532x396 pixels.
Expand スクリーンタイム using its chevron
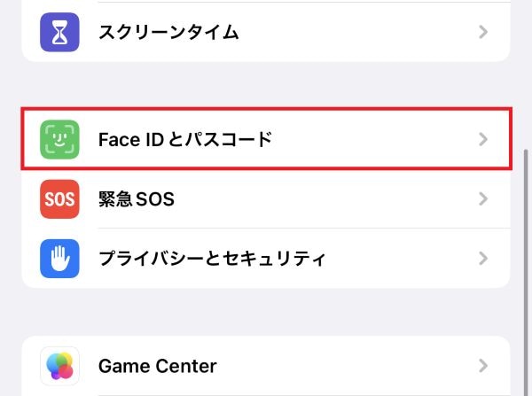tap(483, 32)
